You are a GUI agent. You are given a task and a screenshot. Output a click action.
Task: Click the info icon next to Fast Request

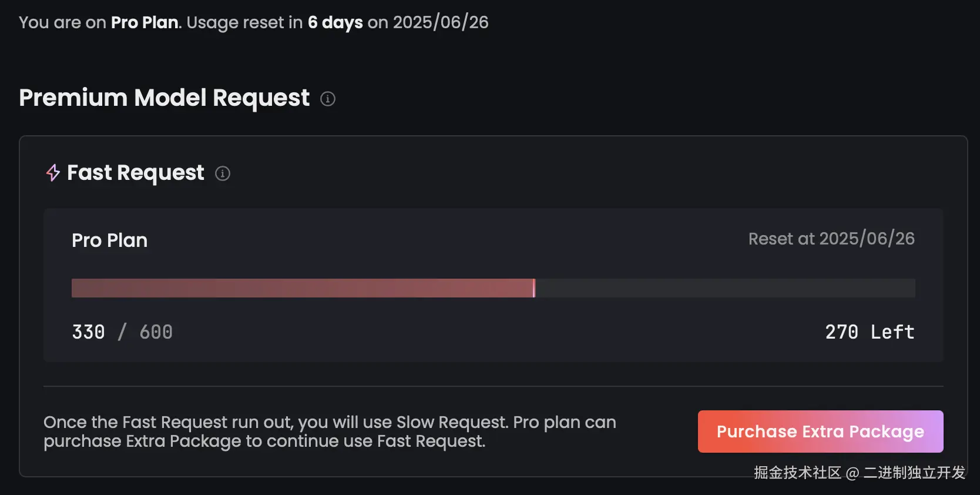[x=223, y=173]
